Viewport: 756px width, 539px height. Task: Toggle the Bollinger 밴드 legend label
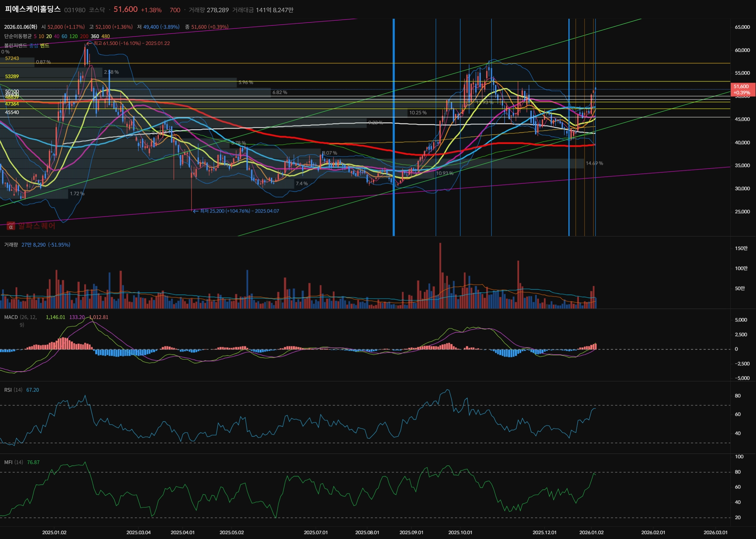coord(45,45)
